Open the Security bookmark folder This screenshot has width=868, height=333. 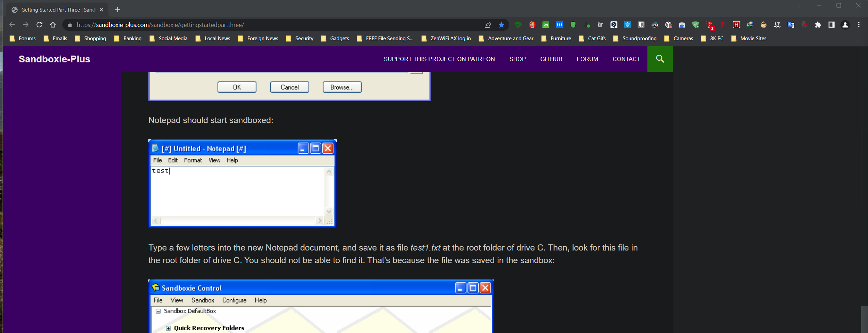point(300,39)
